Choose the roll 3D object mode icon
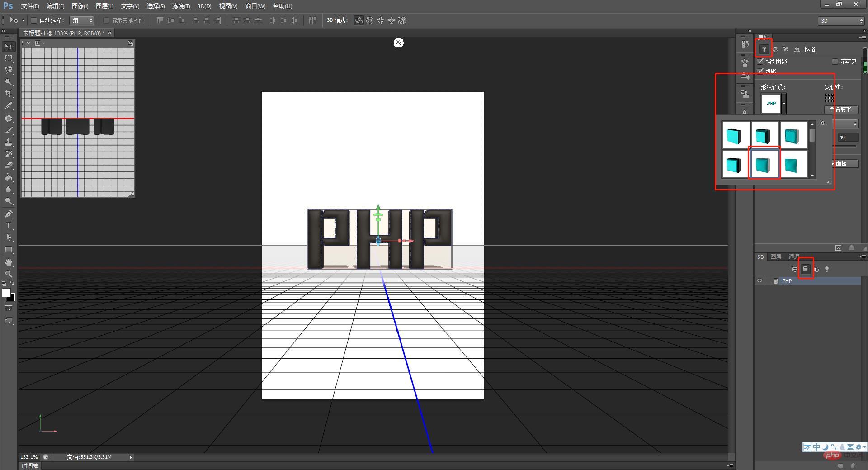 coord(370,20)
